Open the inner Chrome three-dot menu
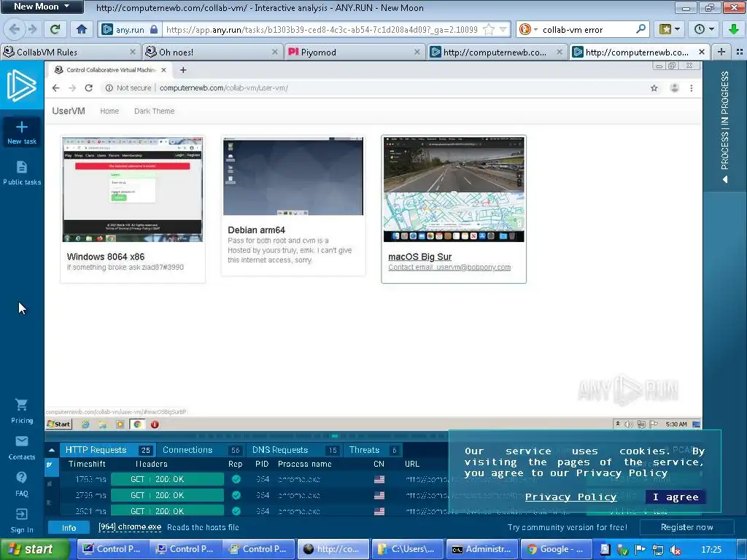The height and width of the screenshot is (560, 747). click(692, 88)
